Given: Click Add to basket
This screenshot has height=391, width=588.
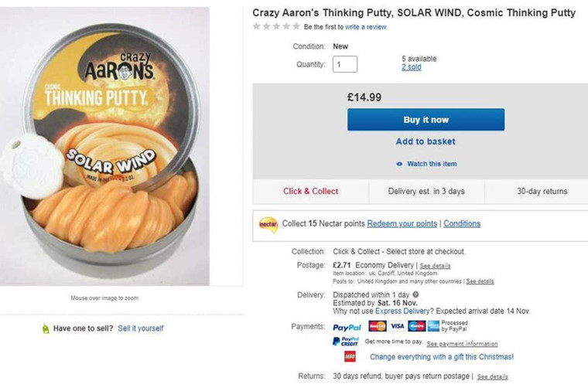Looking at the screenshot, I should tap(426, 141).
